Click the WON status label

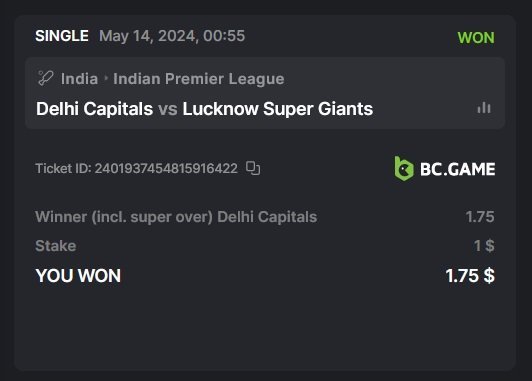click(x=476, y=37)
